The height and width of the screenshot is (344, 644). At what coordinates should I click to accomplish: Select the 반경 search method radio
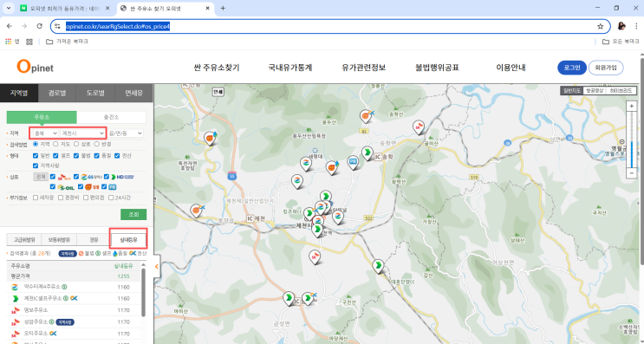click(x=96, y=144)
